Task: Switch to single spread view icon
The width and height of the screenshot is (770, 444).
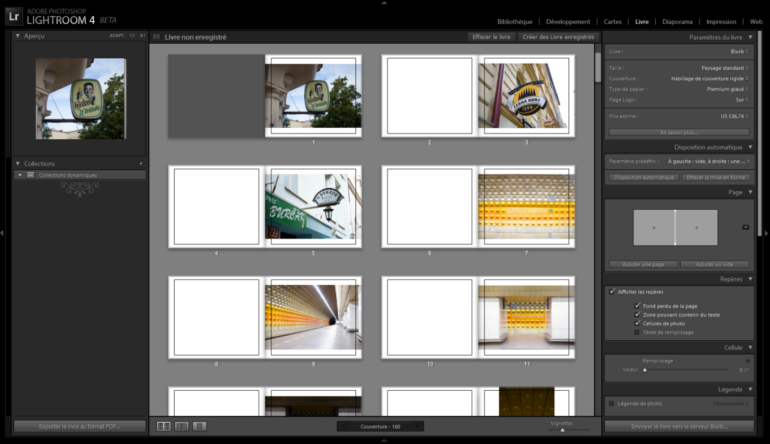Action: (181, 426)
